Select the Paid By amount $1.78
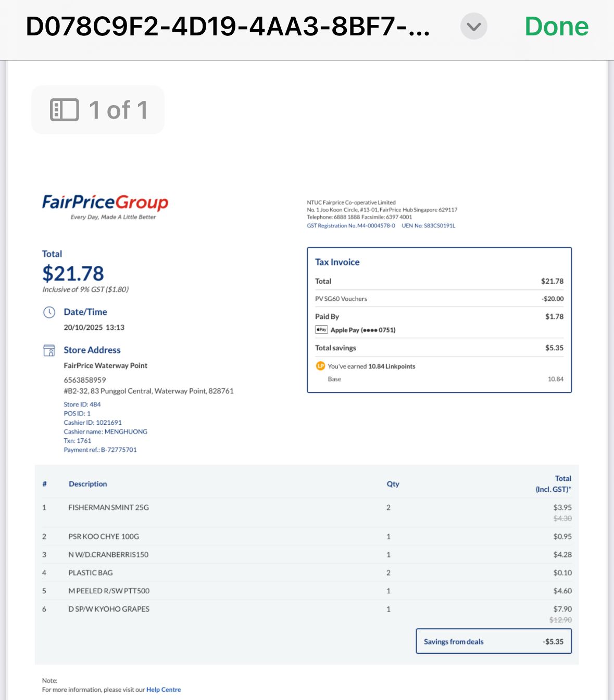 554,316
